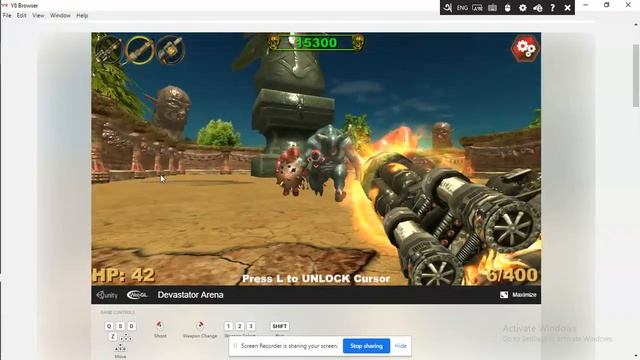Select the highlighted second weapon icon
640x360 pixels.
click(140, 50)
